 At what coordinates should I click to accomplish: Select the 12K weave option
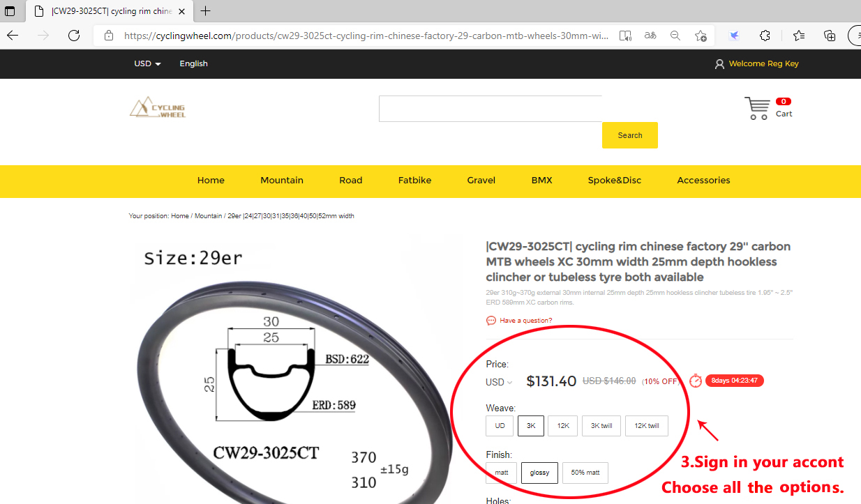(x=562, y=426)
